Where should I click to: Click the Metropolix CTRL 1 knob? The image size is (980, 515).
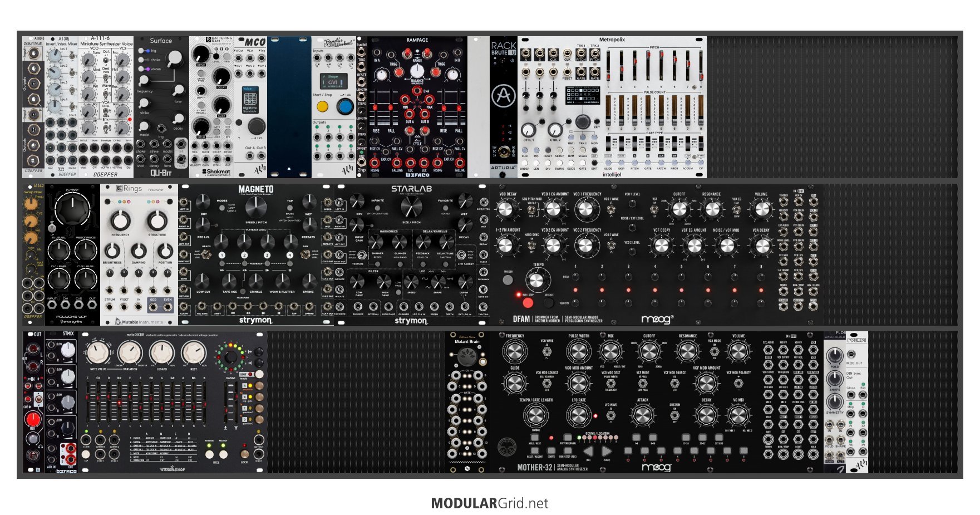click(528, 130)
